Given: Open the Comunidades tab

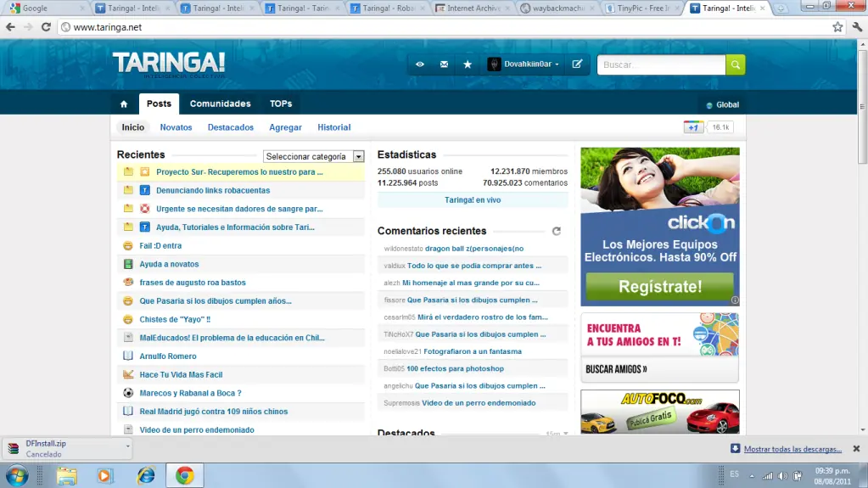Looking at the screenshot, I should click(221, 104).
